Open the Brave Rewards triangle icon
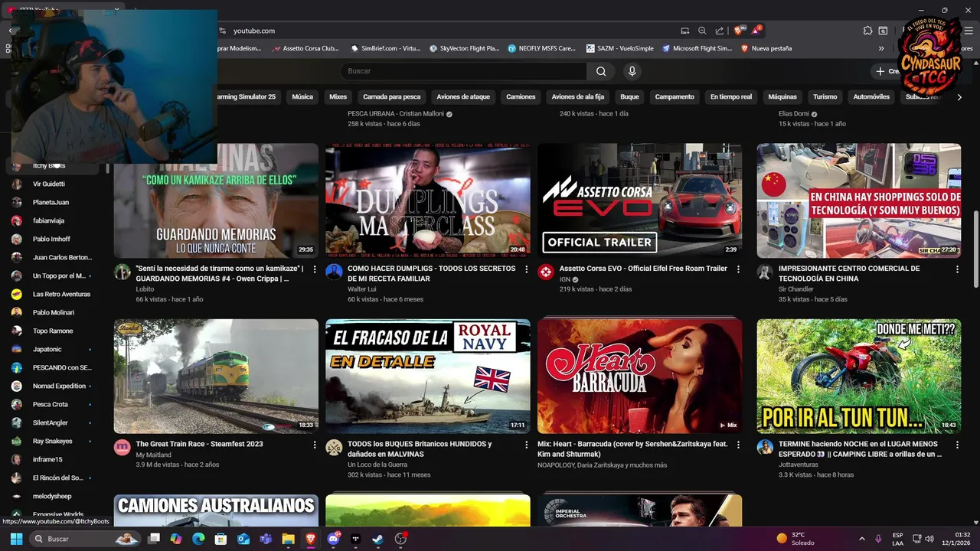Screen dimensions: 980x551 click(756, 31)
